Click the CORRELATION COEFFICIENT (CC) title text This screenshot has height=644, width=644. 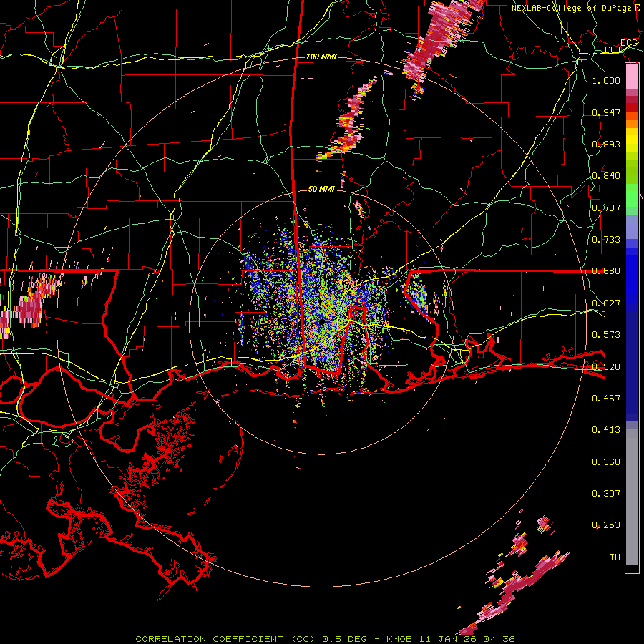point(225,639)
